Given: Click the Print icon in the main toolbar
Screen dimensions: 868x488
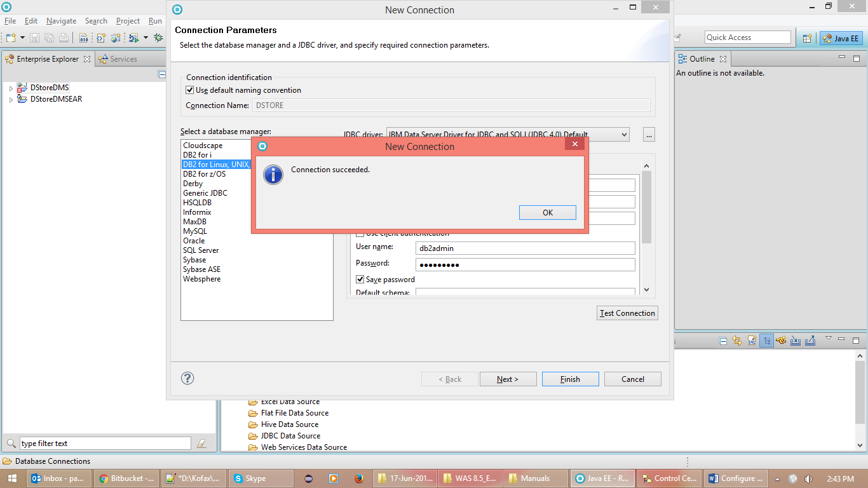Looking at the screenshot, I should click(64, 37).
